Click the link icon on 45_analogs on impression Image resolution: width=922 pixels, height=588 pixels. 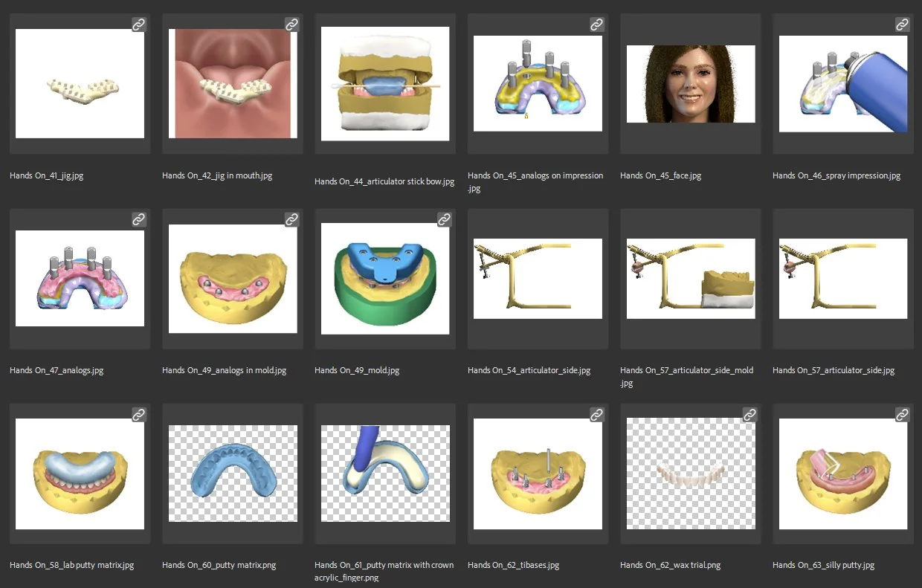coord(596,25)
